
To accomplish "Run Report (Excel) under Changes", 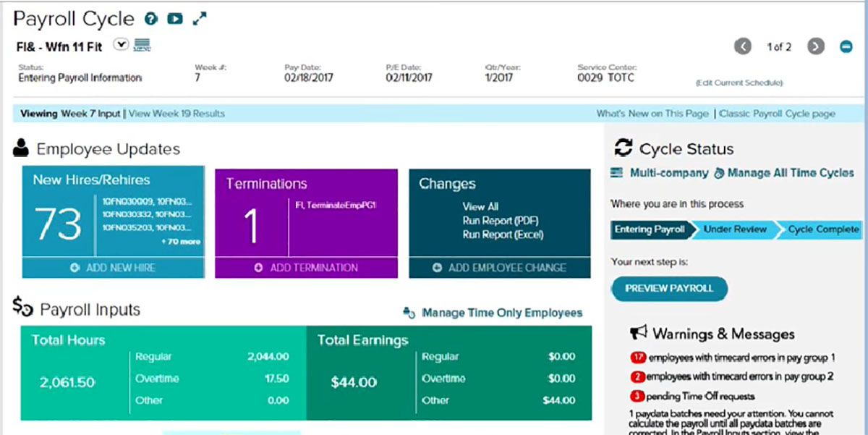I will pyautogui.click(x=502, y=235).
